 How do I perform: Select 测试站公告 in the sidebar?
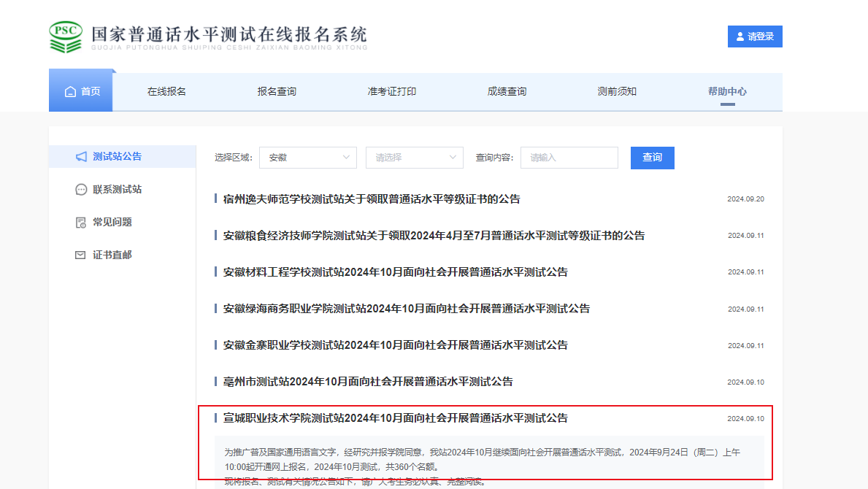[123, 156]
